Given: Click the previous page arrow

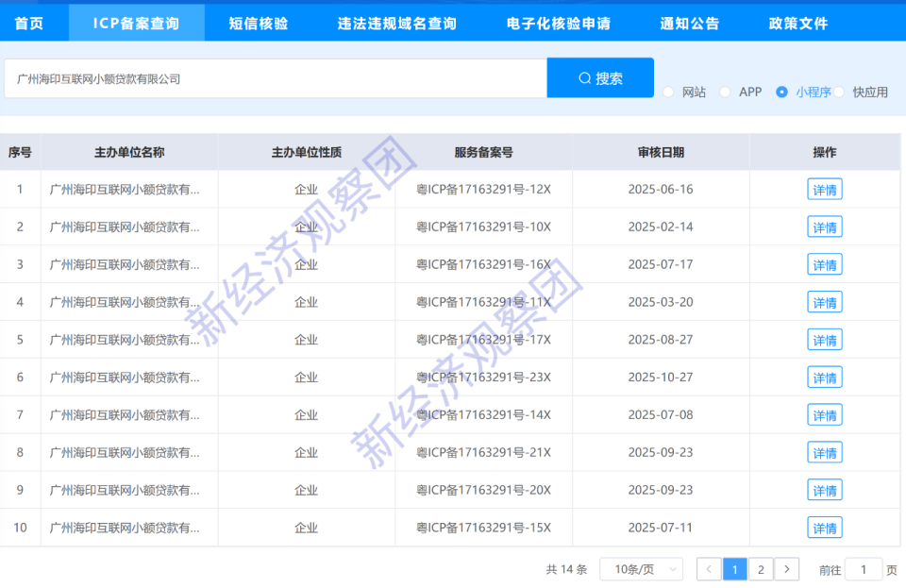Looking at the screenshot, I should point(709,569).
